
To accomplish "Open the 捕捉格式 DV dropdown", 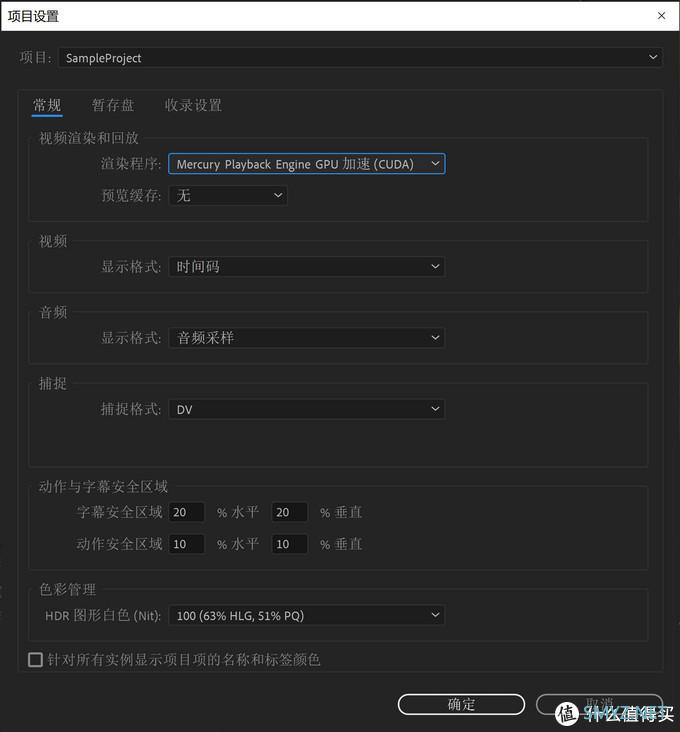I will click(x=307, y=409).
